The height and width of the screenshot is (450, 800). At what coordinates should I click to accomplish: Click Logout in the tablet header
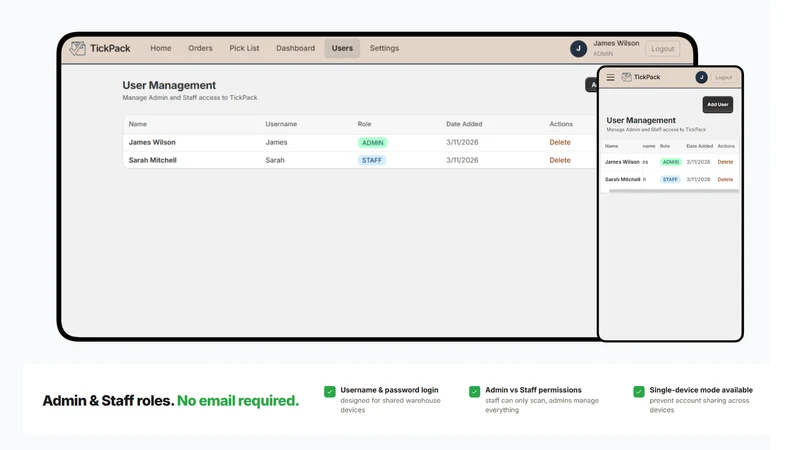click(662, 48)
